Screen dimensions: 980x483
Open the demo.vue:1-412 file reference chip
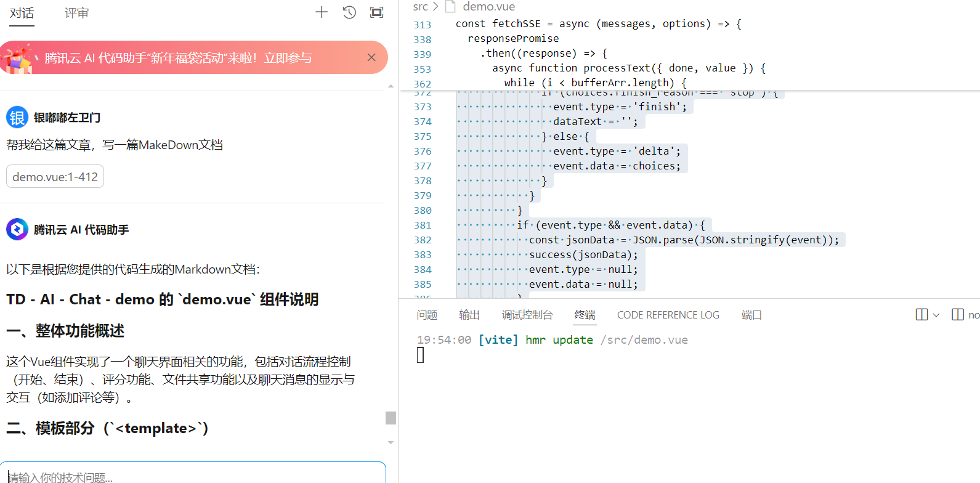(55, 177)
